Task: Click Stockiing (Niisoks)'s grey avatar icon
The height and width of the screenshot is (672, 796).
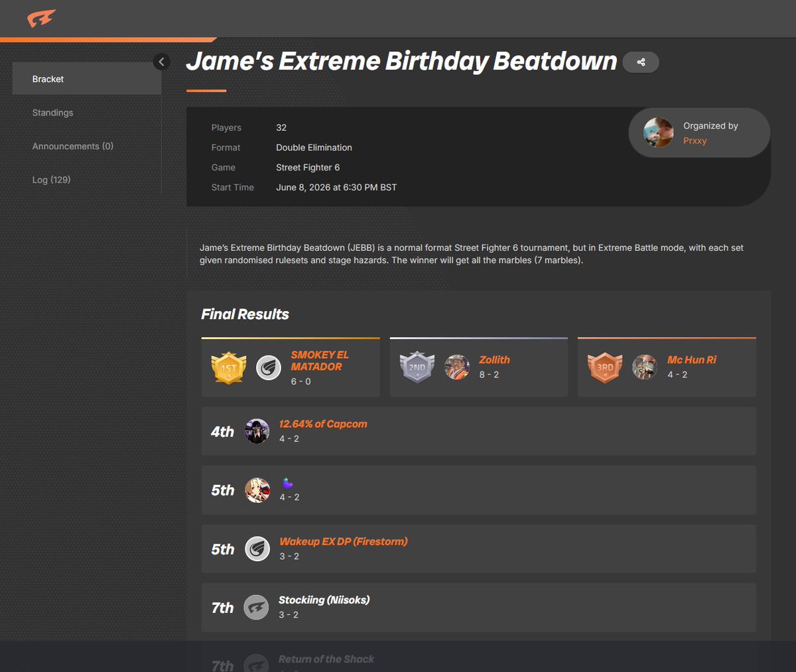Action: pyautogui.click(x=256, y=607)
